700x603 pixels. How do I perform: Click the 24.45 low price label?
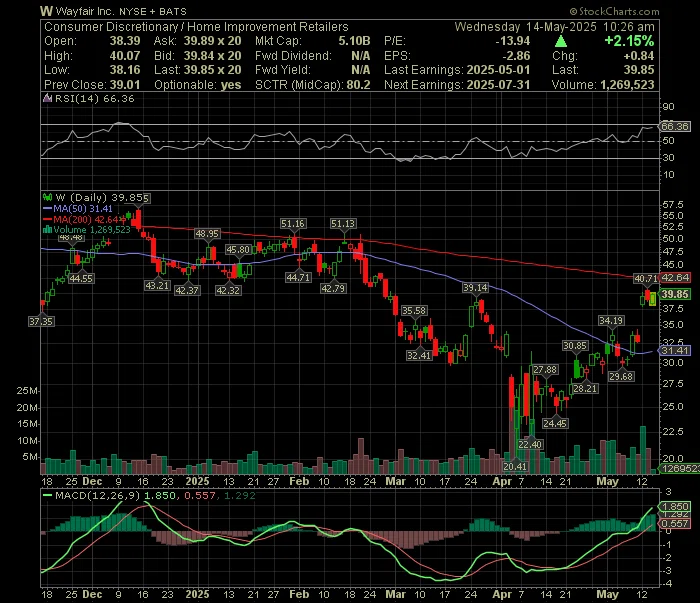pos(555,424)
